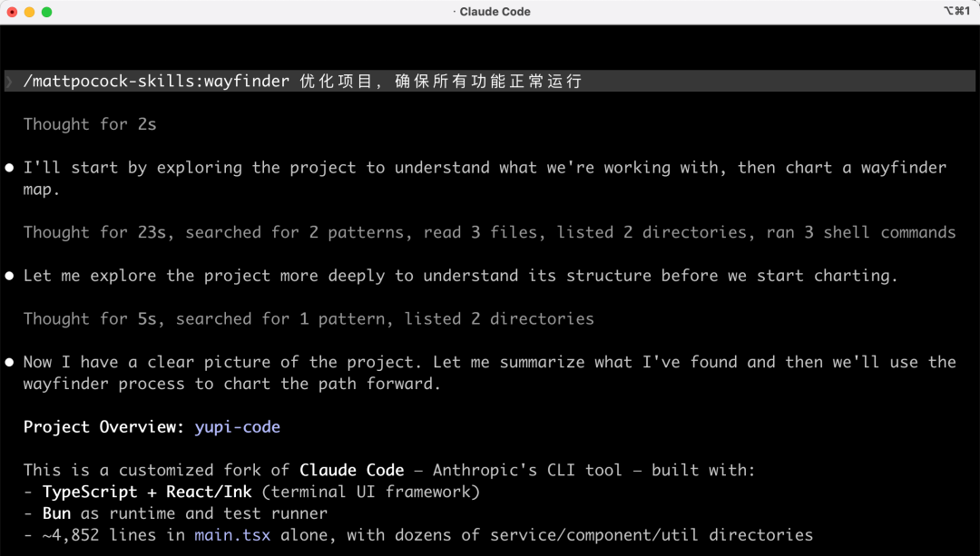Open the yupi-code project link

point(238,426)
